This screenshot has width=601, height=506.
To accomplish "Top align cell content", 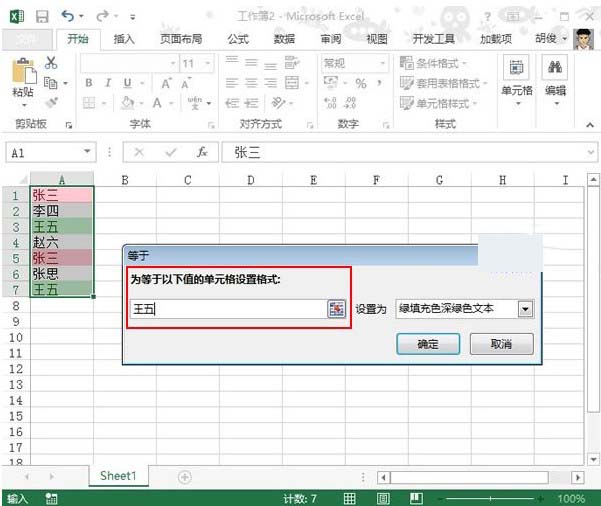I will coord(232,61).
